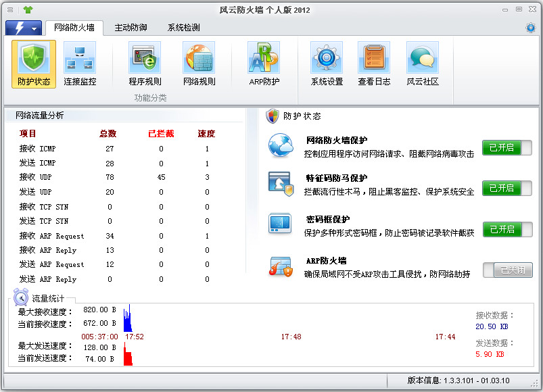Open 系统设置 system settings
Screen dimensions: 543x392
tap(327, 64)
